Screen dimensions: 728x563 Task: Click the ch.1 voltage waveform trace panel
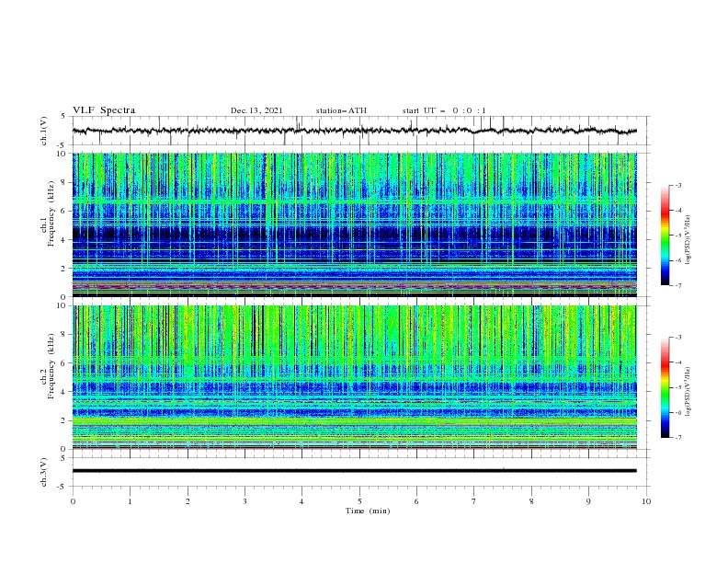coord(361,131)
